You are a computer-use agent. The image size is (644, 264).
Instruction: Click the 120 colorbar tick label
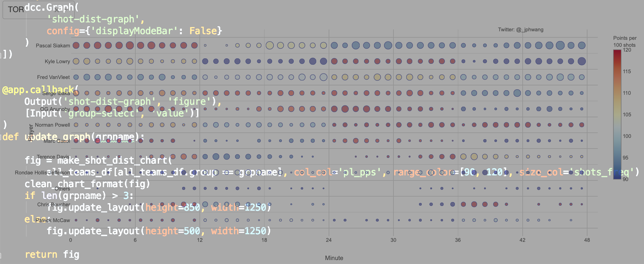click(627, 50)
